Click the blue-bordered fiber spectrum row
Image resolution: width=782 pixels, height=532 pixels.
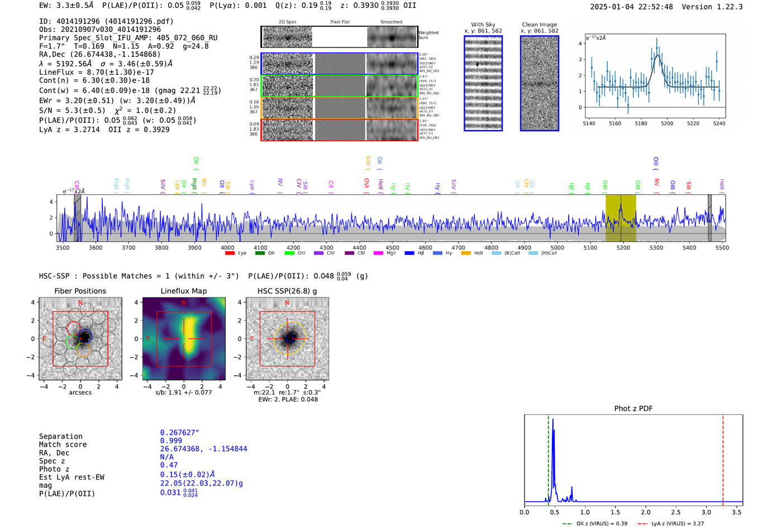[339, 64]
